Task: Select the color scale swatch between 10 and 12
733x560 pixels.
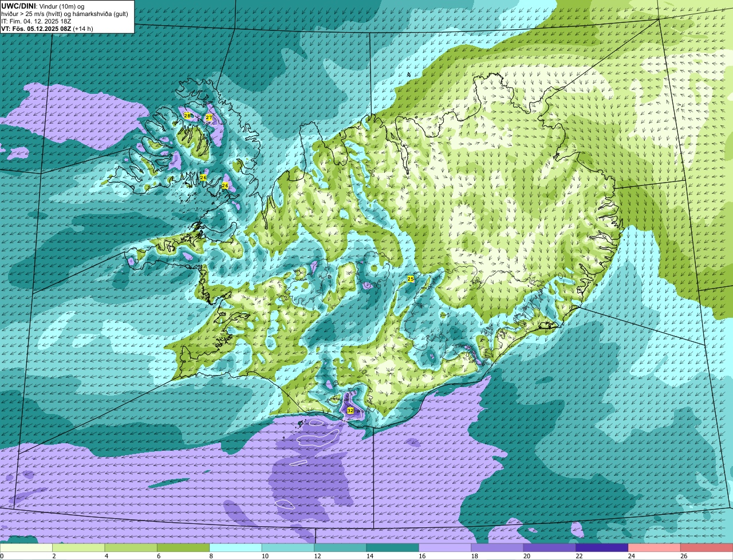Action: (x=288, y=547)
